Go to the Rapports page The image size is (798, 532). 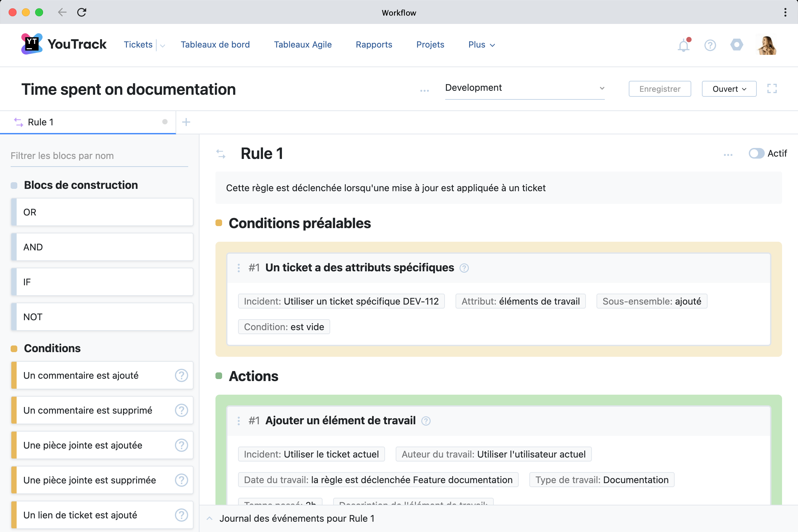373,45
